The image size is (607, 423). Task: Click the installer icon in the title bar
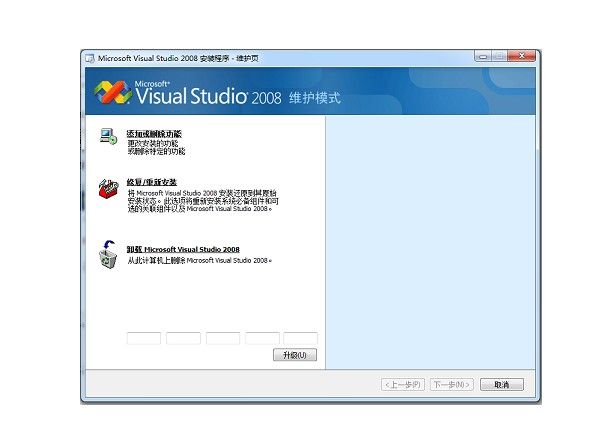[90, 58]
